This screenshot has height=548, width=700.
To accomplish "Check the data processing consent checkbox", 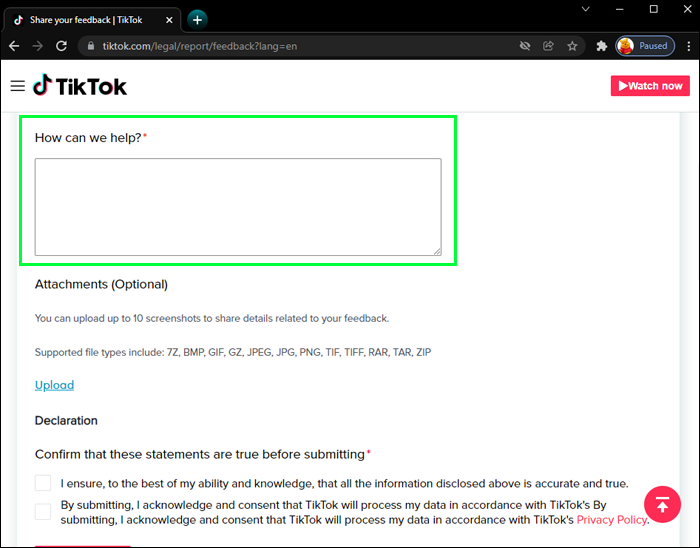I will coord(43,512).
